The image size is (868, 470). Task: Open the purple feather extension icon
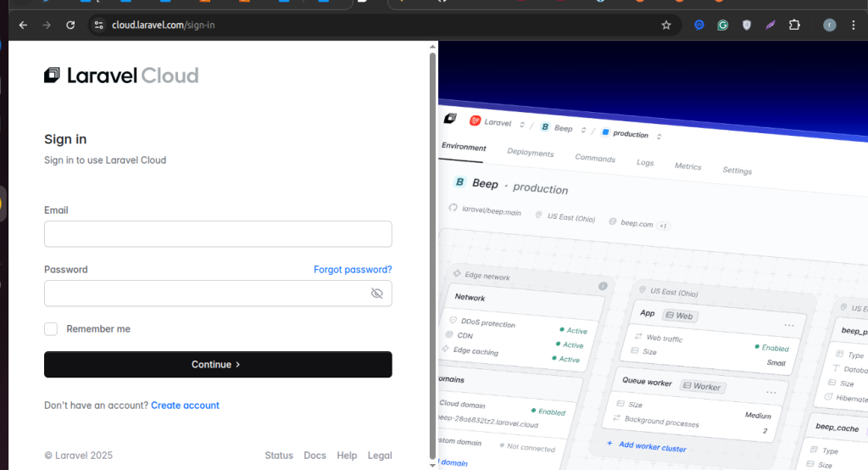770,25
